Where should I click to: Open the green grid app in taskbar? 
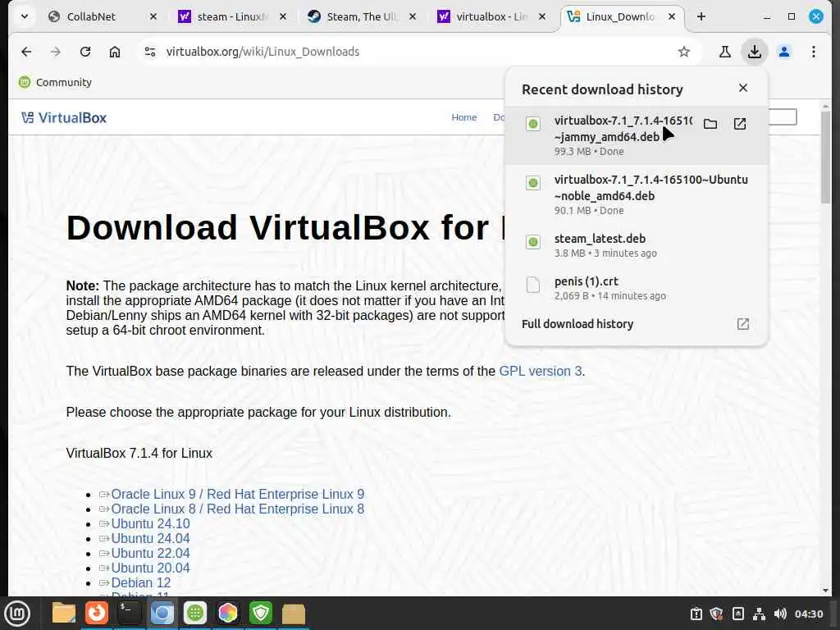[x=195, y=613]
